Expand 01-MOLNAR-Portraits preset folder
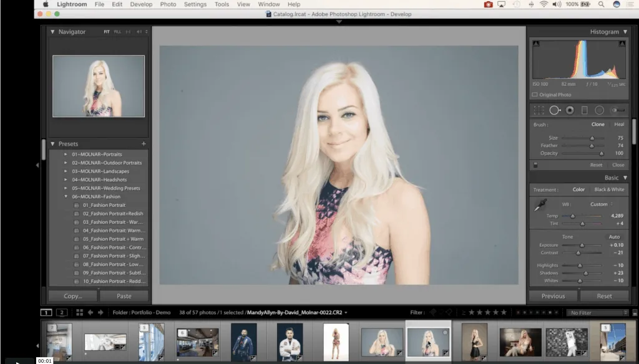This screenshot has width=639, height=364. [x=66, y=154]
